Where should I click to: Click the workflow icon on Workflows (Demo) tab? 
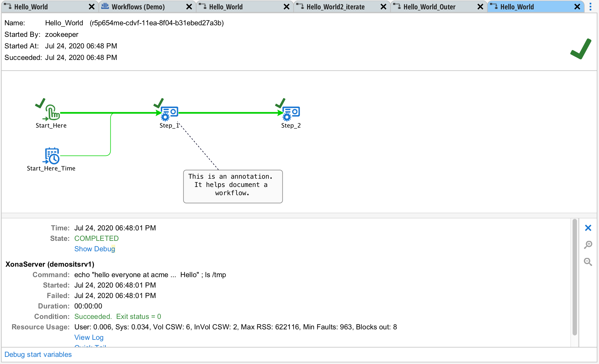105,6
